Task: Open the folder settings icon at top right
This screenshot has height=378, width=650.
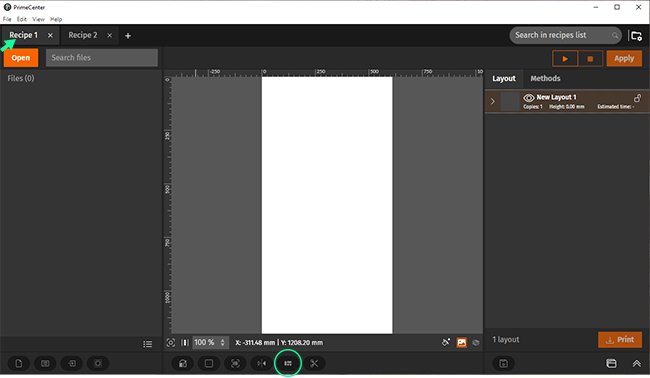Action: tap(636, 36)
